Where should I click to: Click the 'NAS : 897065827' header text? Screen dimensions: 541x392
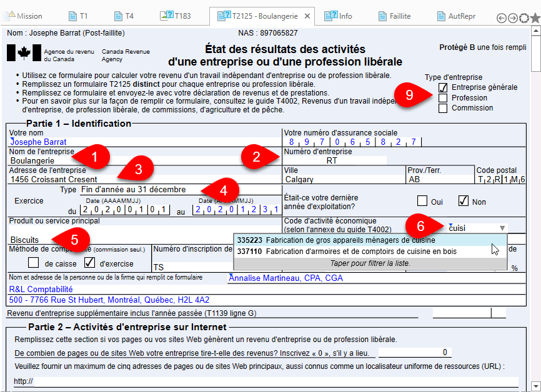[268, 33]
